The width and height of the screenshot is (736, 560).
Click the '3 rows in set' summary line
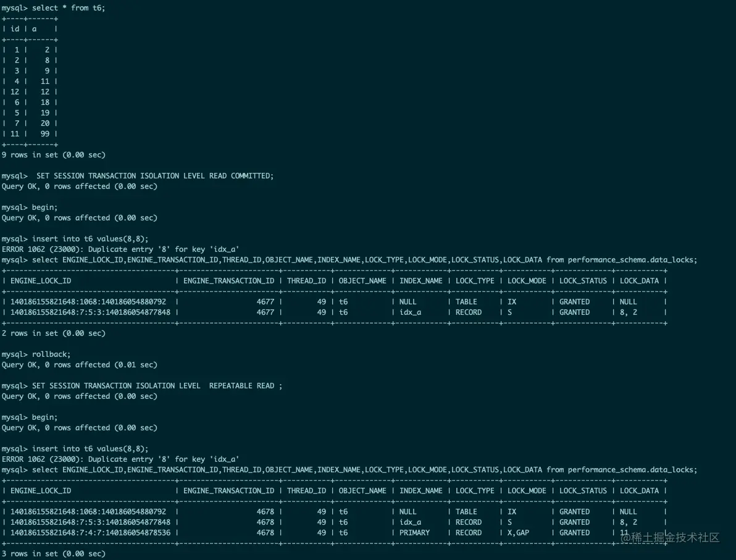[x=54, y=554]
